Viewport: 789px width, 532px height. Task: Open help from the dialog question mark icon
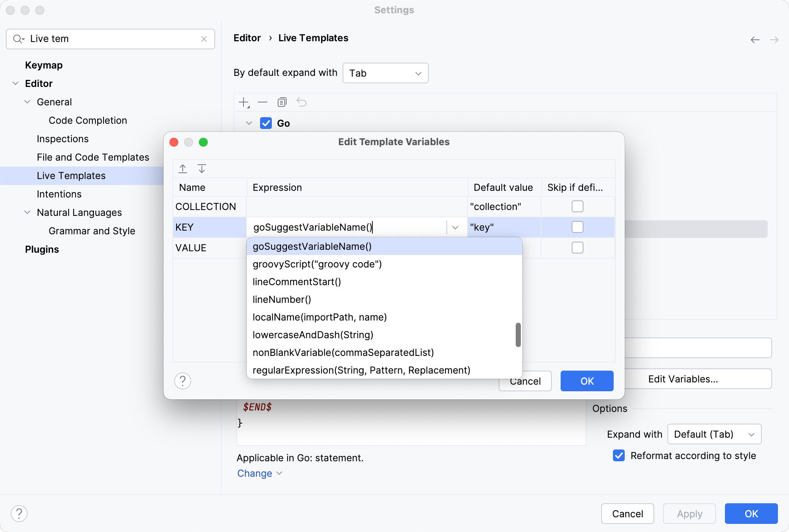(x=183, y=381)
